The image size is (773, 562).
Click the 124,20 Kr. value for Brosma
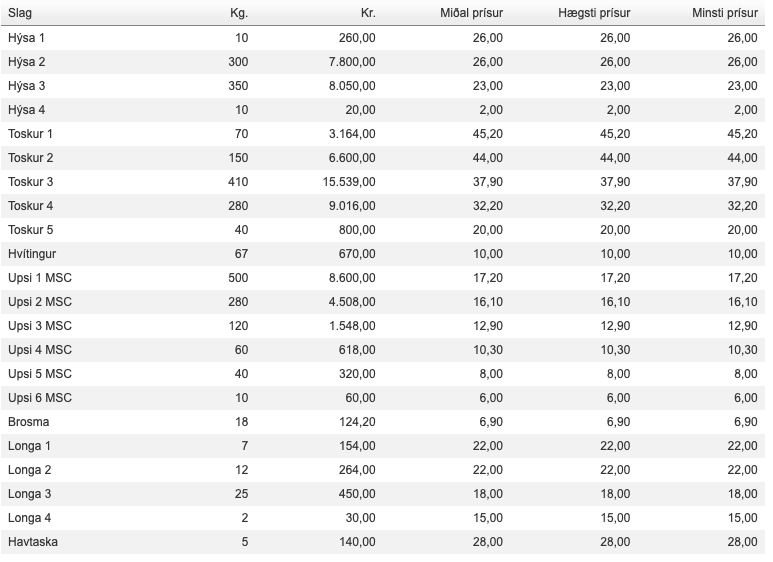coord(357,422)
